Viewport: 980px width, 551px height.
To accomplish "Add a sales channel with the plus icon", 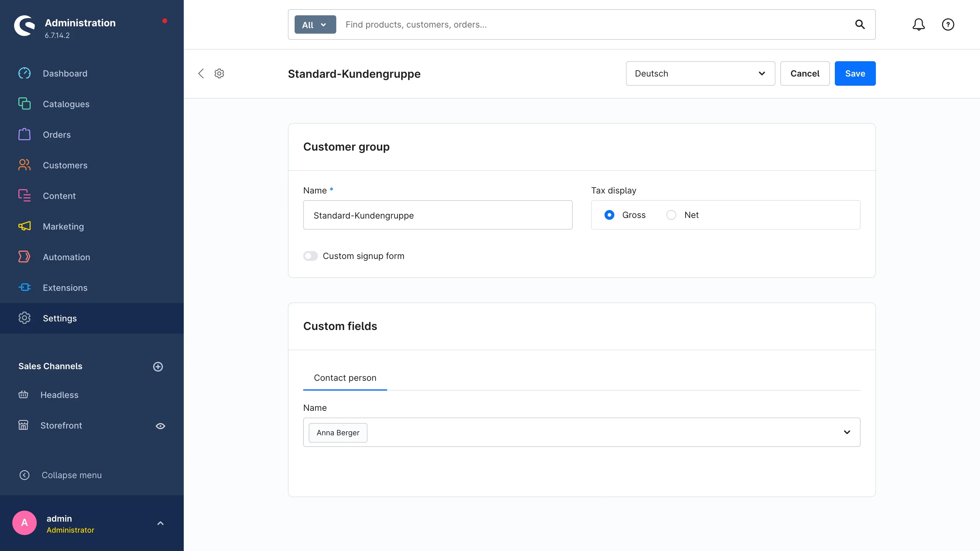I will point(158,367).
